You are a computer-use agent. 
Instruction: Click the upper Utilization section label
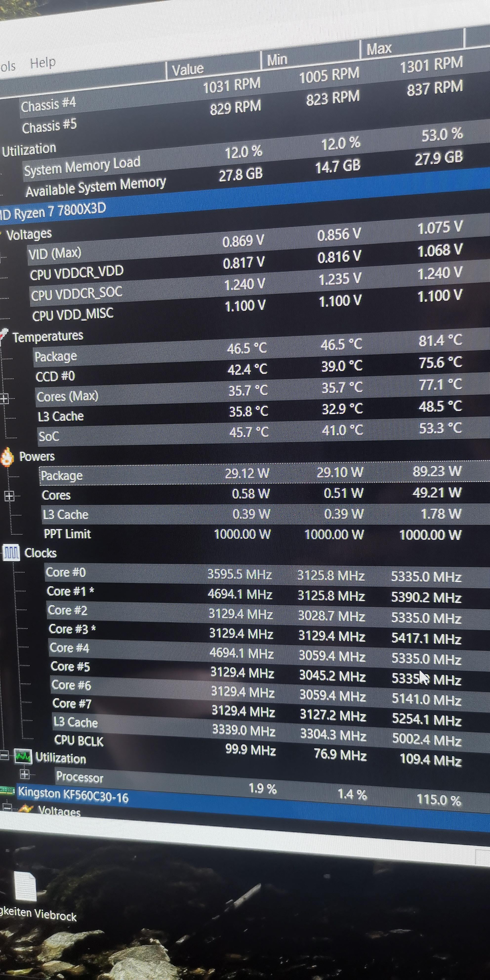(29, 149)
